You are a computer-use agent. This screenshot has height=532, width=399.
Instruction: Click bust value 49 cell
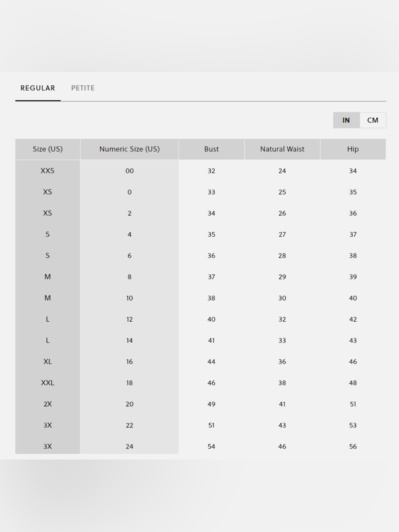[211, 404]
